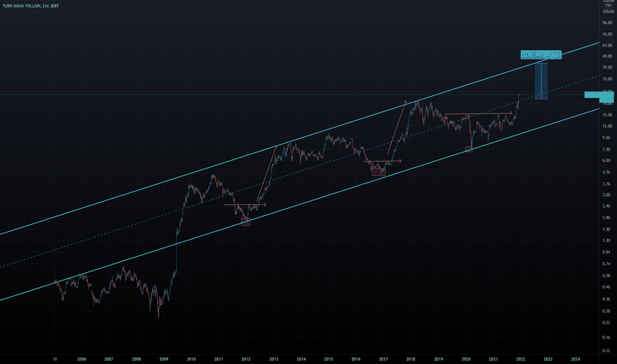Screen dimensions: 617x364
Task: Click the 2.40 price axis label
Action: [607, 206]
